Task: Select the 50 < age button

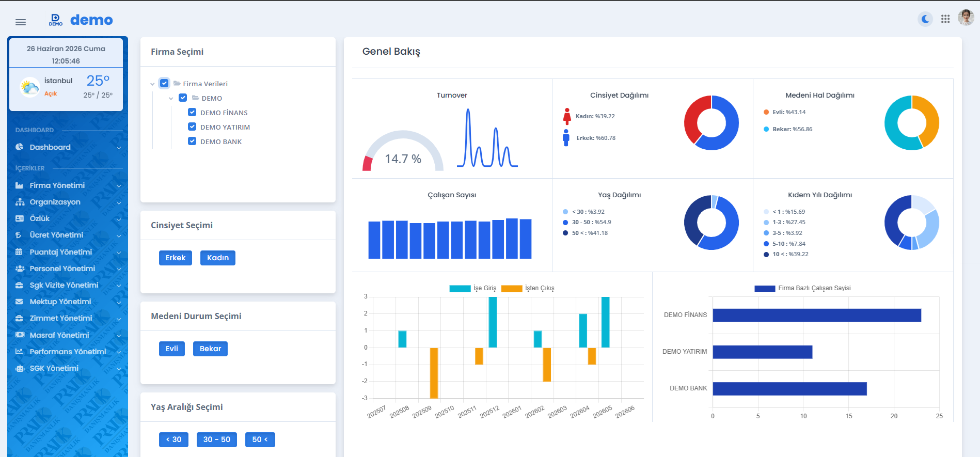Action: tap(260, 439)
